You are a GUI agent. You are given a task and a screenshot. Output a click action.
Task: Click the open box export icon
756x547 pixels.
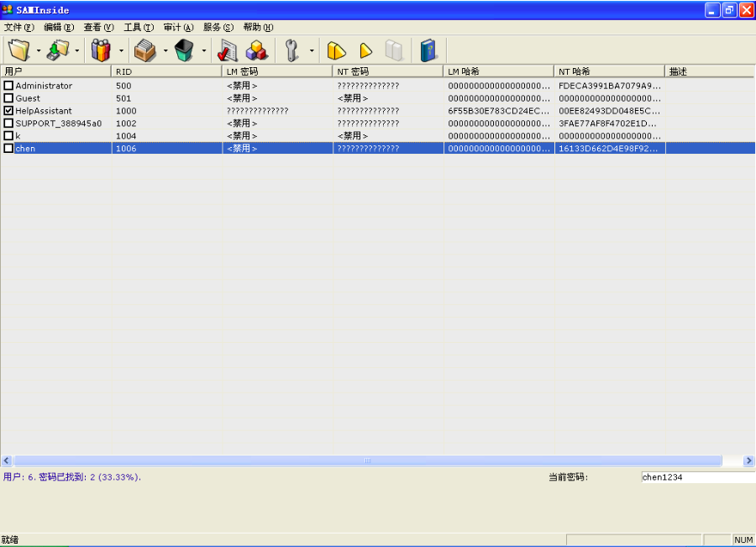145,50
